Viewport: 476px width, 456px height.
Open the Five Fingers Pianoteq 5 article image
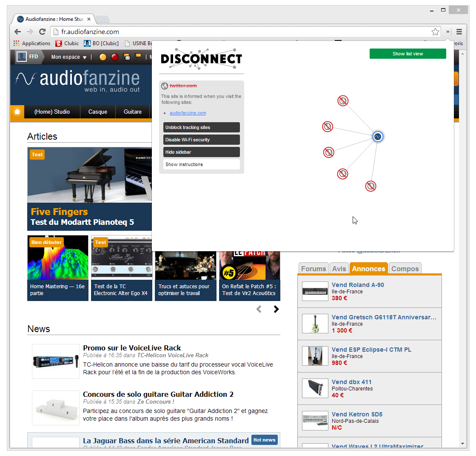click(x=90, y=175)
